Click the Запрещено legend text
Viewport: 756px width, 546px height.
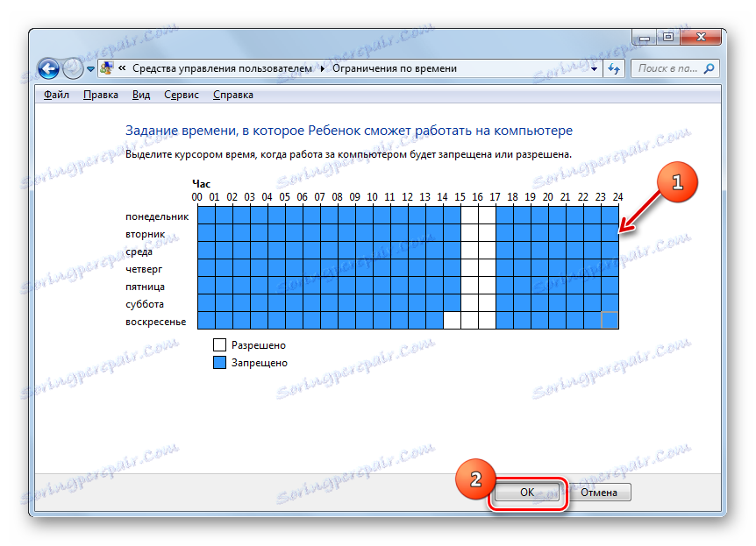coord(260,363)
